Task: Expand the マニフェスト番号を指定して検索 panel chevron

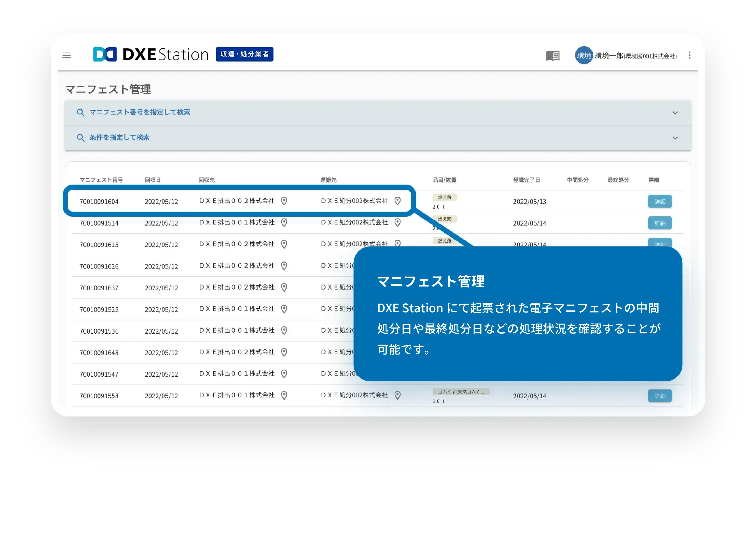Action: [x=675, y=113]
